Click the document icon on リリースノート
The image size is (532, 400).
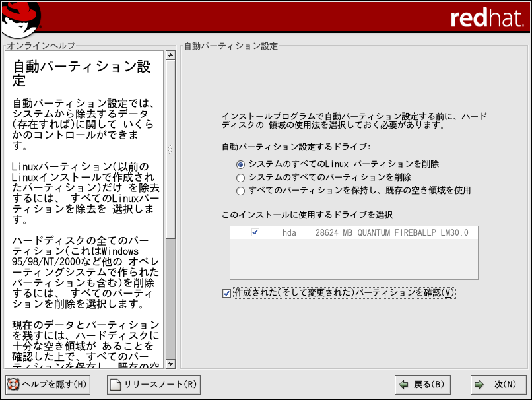[x=115, y=384]
